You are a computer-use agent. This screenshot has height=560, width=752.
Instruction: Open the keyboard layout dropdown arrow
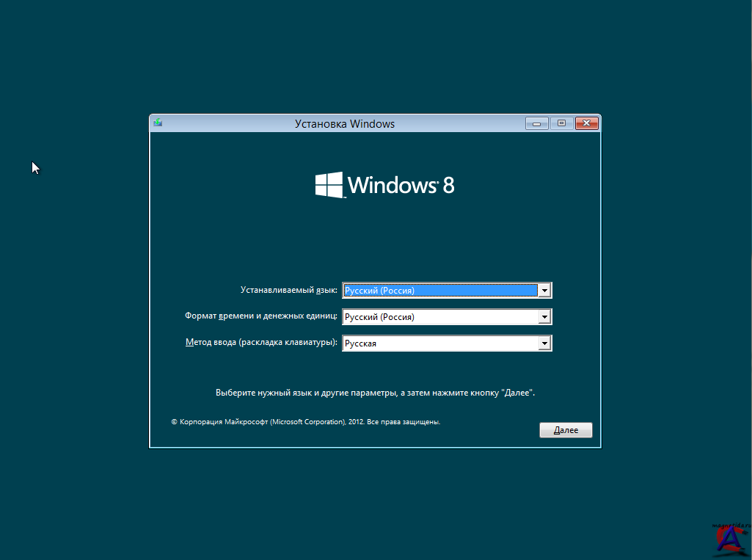[544, 343]
